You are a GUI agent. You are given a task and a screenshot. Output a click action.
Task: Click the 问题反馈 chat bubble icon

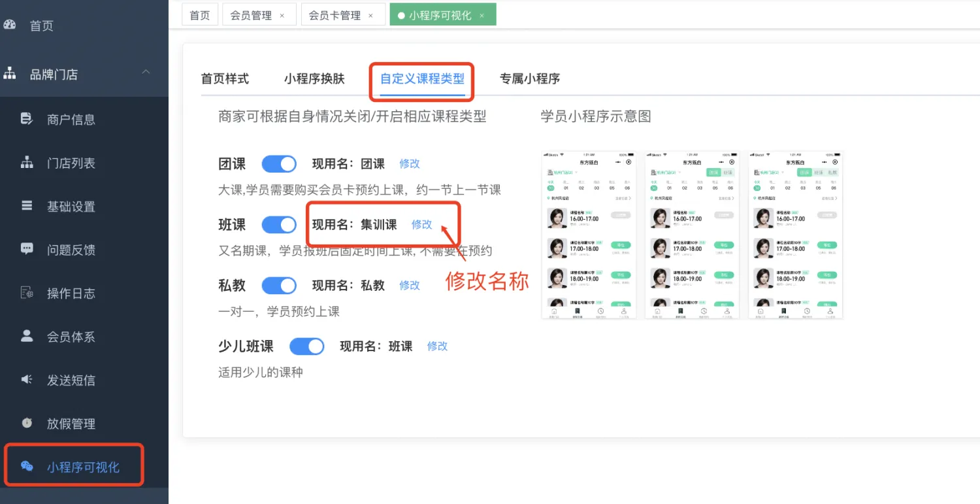tap(27, 249)
